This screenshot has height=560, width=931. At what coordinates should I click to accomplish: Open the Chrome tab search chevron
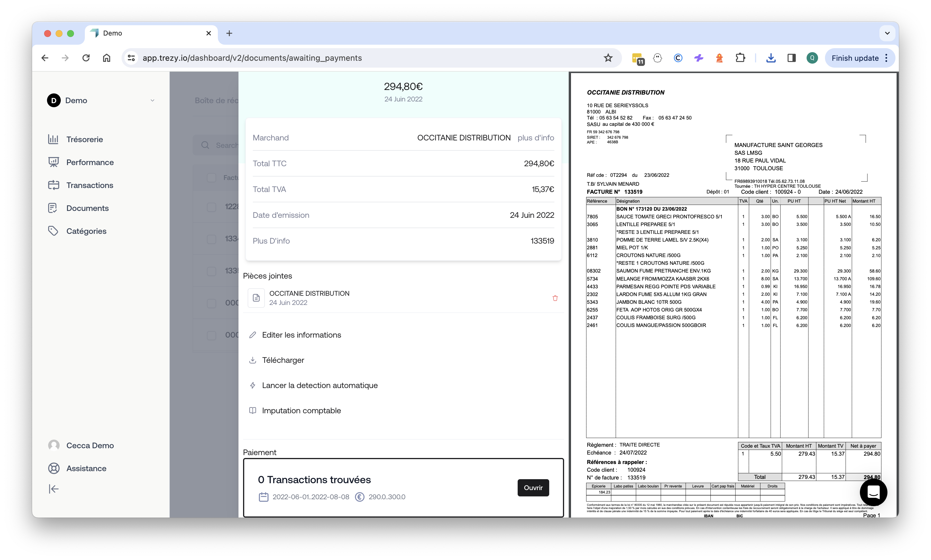tap(887, 33)
